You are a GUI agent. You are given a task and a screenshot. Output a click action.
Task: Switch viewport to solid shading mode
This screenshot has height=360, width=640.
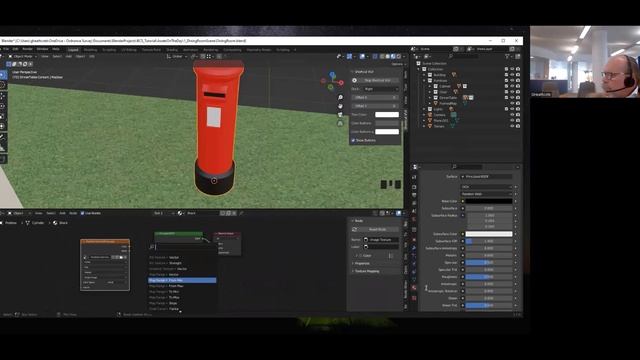click(x=387, y=56)
